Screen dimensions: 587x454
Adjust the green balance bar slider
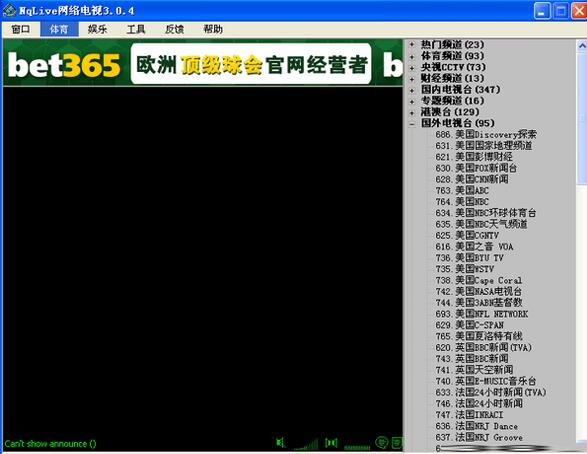tap(357, 447)
